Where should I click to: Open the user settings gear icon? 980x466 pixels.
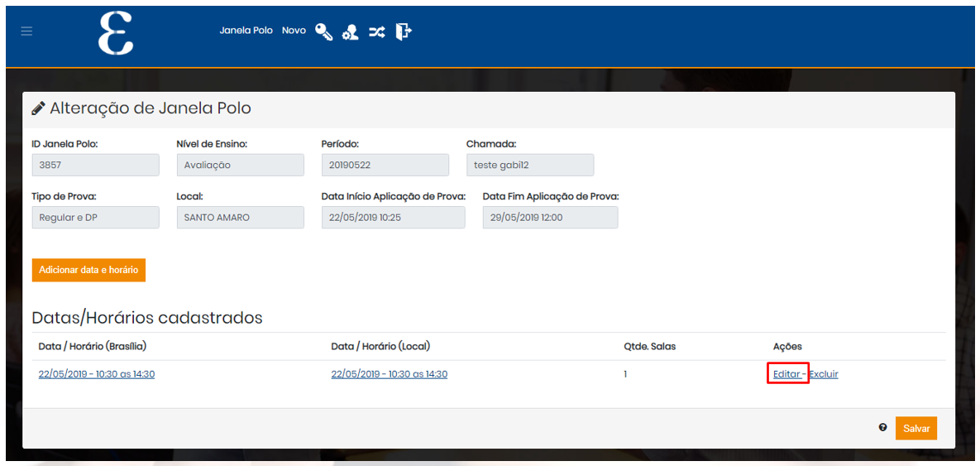[x=350, y=32]
